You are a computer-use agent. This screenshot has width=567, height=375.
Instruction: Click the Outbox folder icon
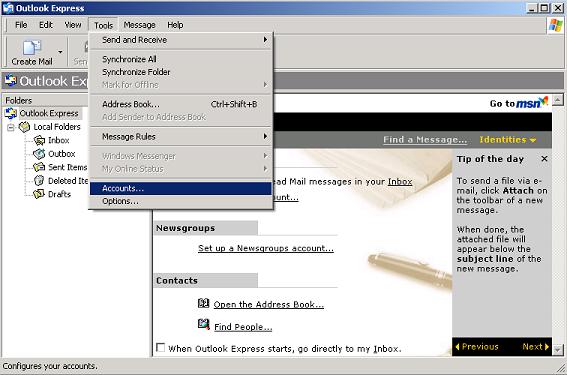39,154
